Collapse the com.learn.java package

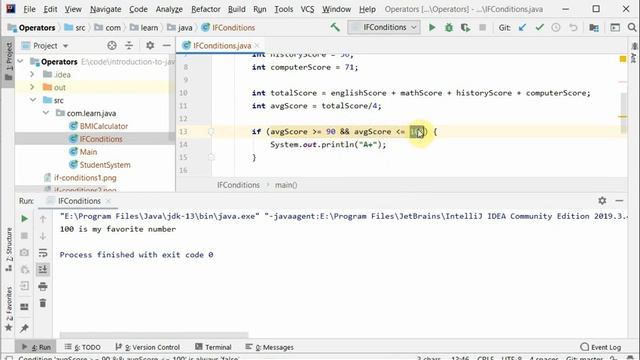coord(46,113)
